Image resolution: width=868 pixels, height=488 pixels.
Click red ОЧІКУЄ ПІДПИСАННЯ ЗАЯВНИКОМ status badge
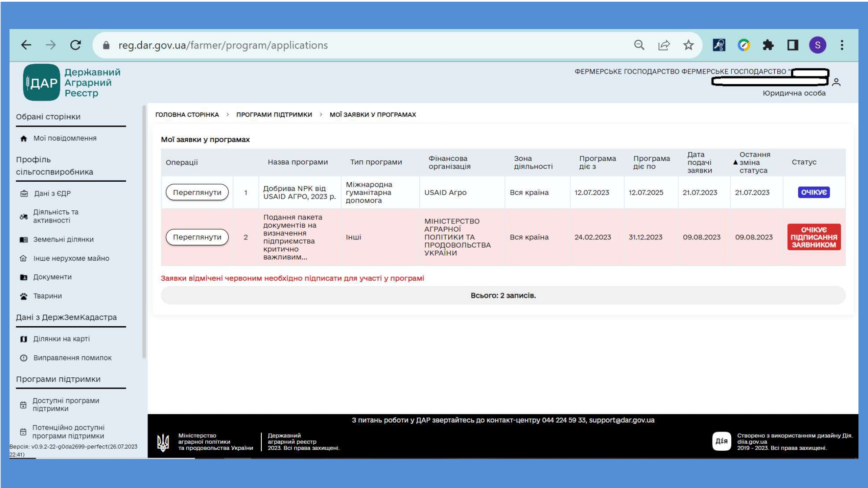814,237
